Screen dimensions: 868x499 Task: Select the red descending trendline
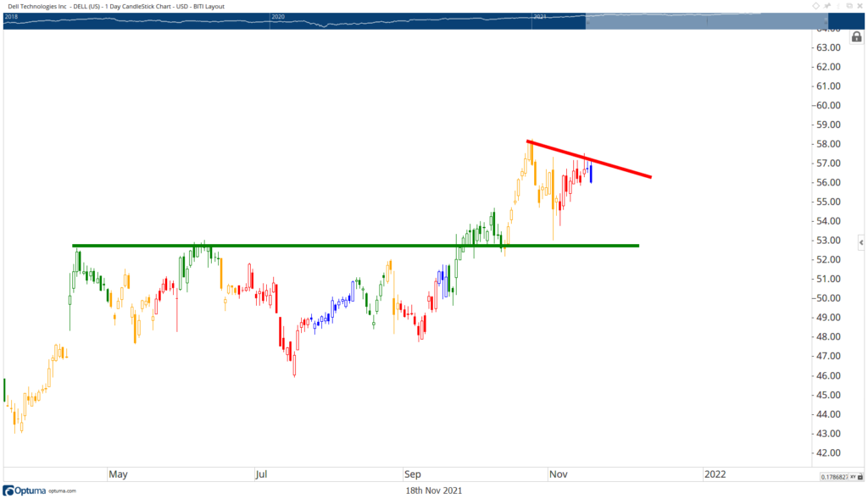[589, 158]
